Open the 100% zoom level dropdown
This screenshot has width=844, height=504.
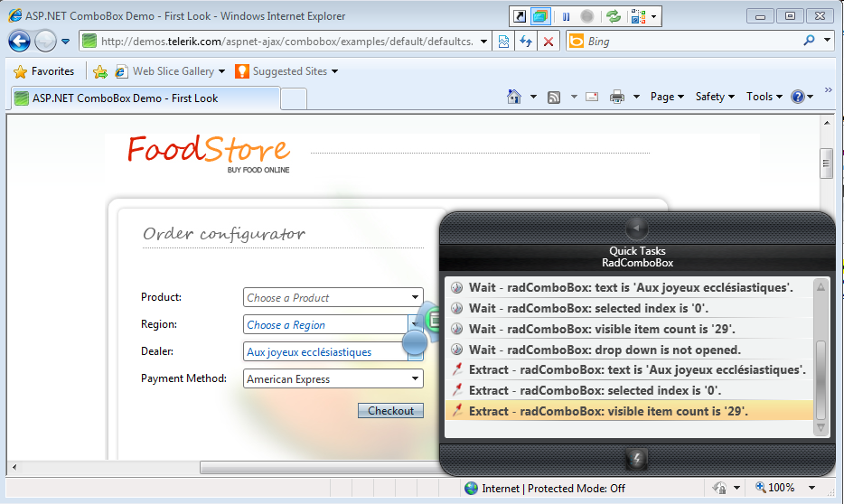(x=811, y=488)
